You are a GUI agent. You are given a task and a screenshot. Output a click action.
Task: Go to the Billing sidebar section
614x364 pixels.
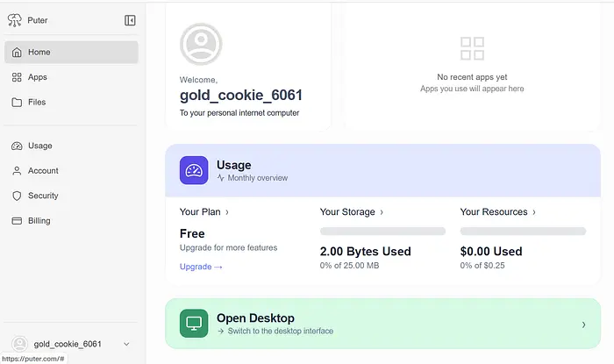[71, 221]
